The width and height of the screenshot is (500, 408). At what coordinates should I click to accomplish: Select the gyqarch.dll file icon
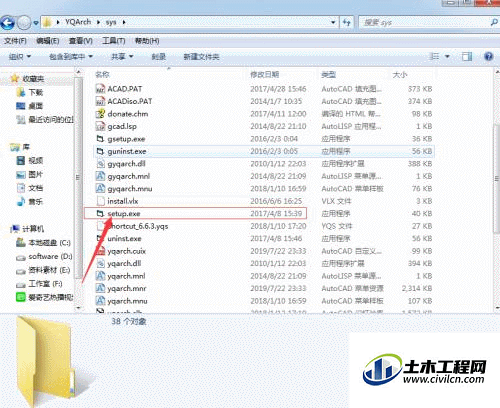(x=100, y=164)
